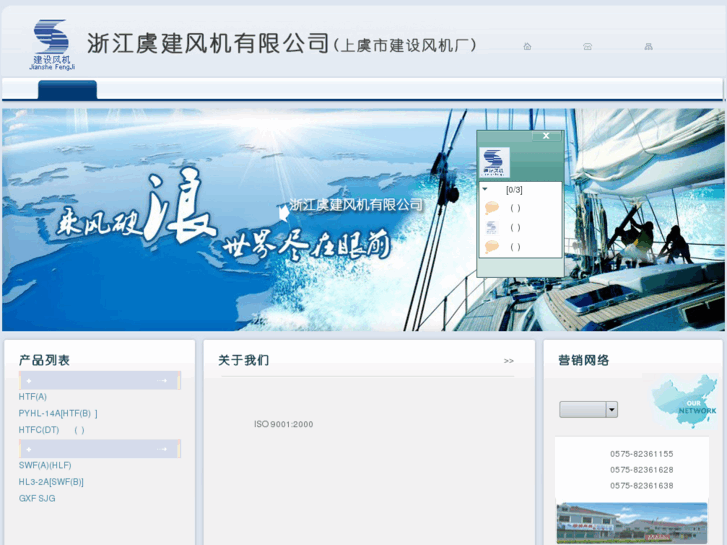Click the 浙江虞建风机有限公司 header title
Viewport: 727px width, 545px height.
(208, 44)
